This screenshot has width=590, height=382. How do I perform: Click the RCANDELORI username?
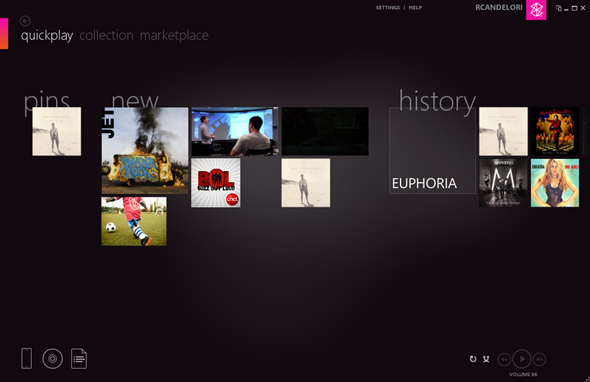pyautogui.click(x=499, y=8)
